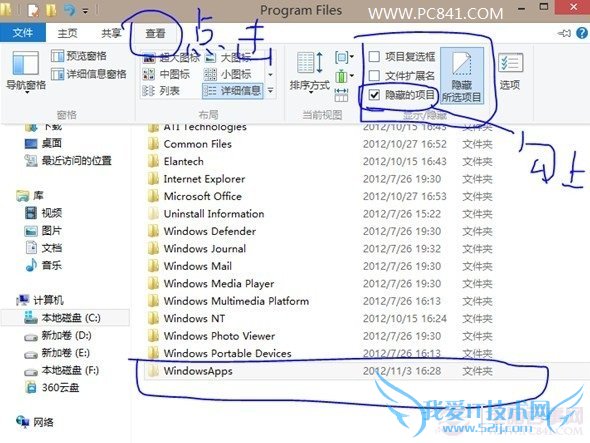Select 大图标 large icons layout
Viewport: 590px width, 443px height.
(228, 58)
